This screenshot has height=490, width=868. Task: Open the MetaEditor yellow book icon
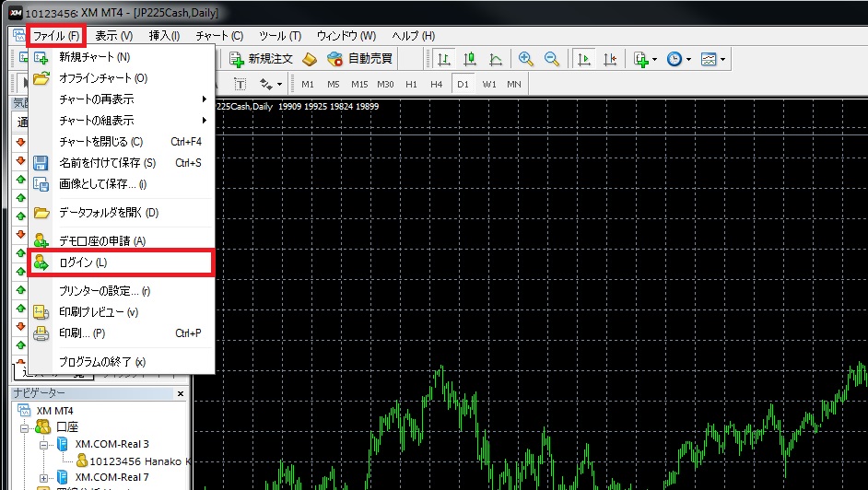point(310,59)
